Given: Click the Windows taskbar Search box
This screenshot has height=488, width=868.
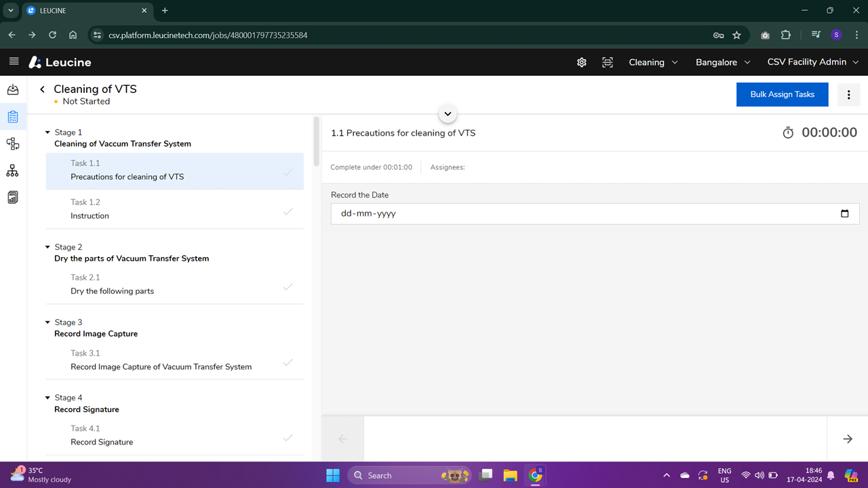Looking at the screenshot, I should pyautogui.click(x=410, y=475).
